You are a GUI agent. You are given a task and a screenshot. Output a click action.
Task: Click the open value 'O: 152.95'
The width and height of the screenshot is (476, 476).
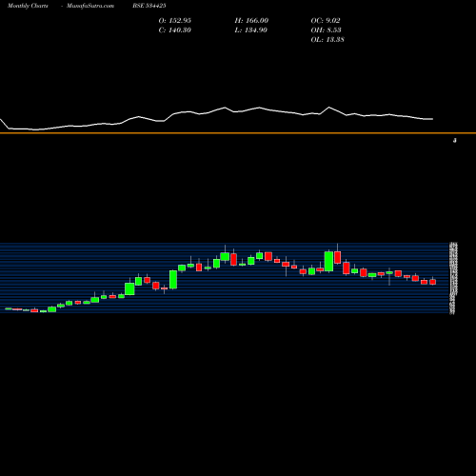pyautogui.click(x=175, y=21)
